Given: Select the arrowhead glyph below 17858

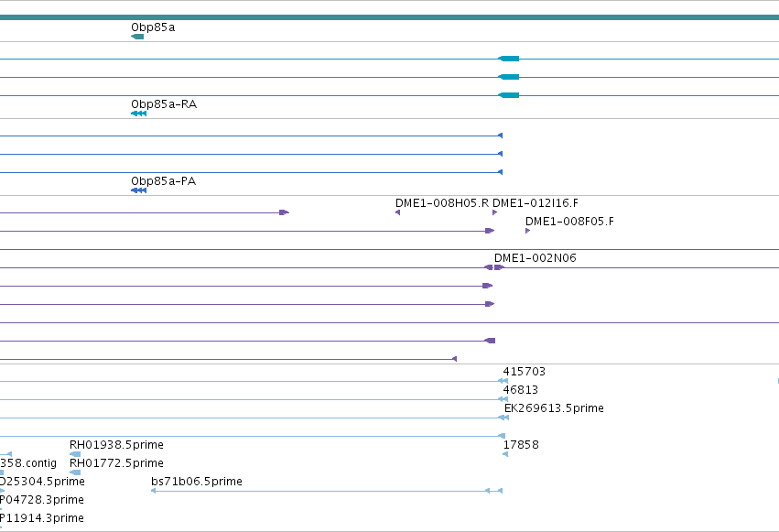Looking at the screenshot, I should [505, 454].
